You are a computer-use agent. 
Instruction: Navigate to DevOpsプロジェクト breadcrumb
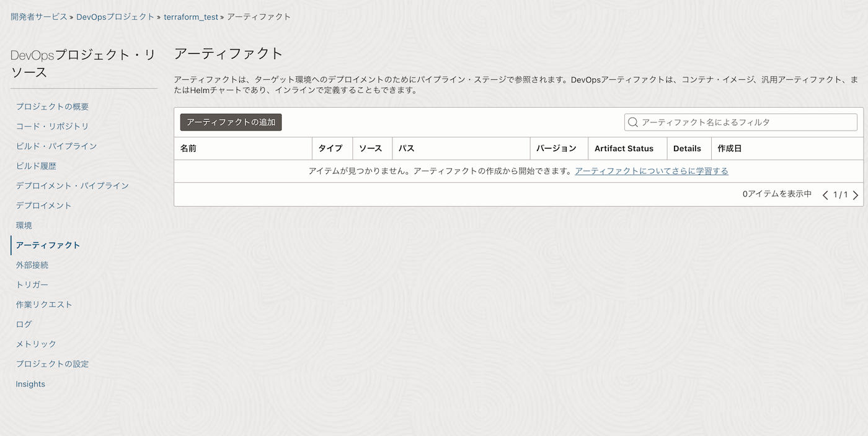[115, 17]
